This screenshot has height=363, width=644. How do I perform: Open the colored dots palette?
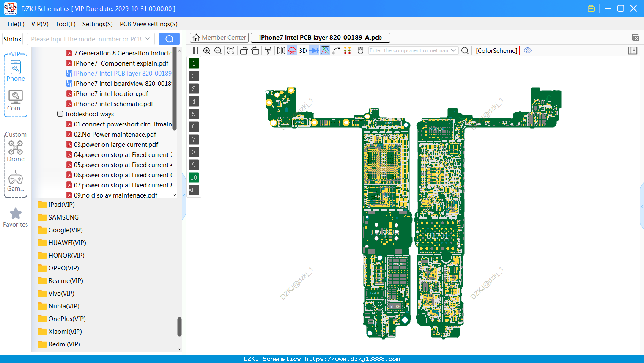348,50
